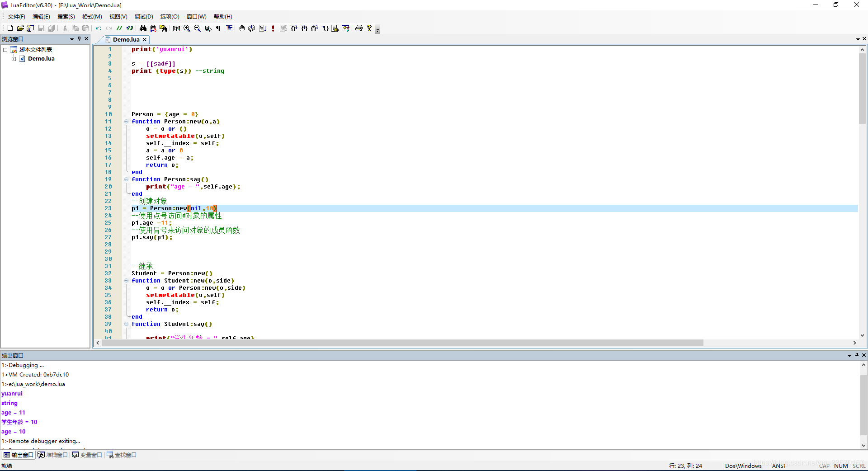Switch to the 查找窗口 bottom tab

tap(122, 455)
